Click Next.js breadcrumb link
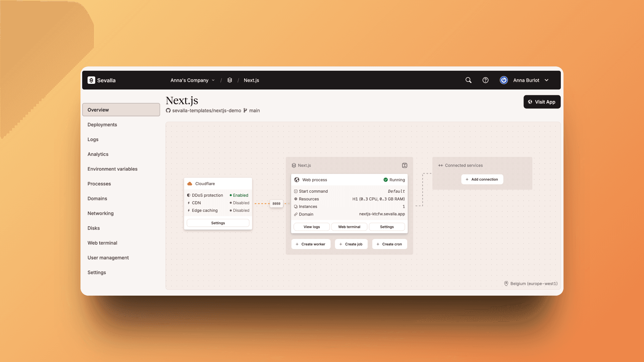This screenshot has width=644, height=362. pyautogui.click(x=251, y=80)
